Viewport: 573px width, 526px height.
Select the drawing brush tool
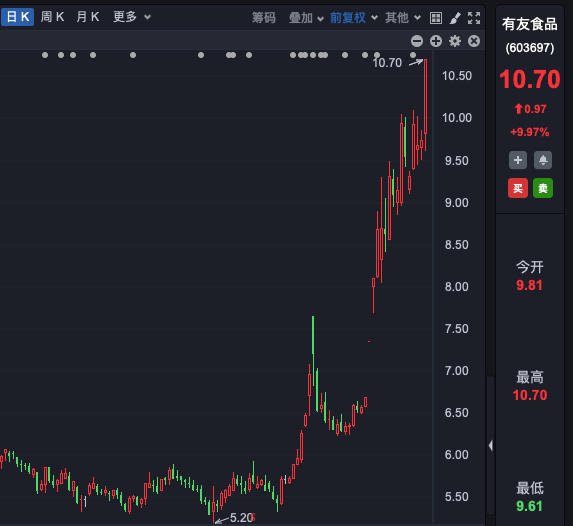coord(455,18)
